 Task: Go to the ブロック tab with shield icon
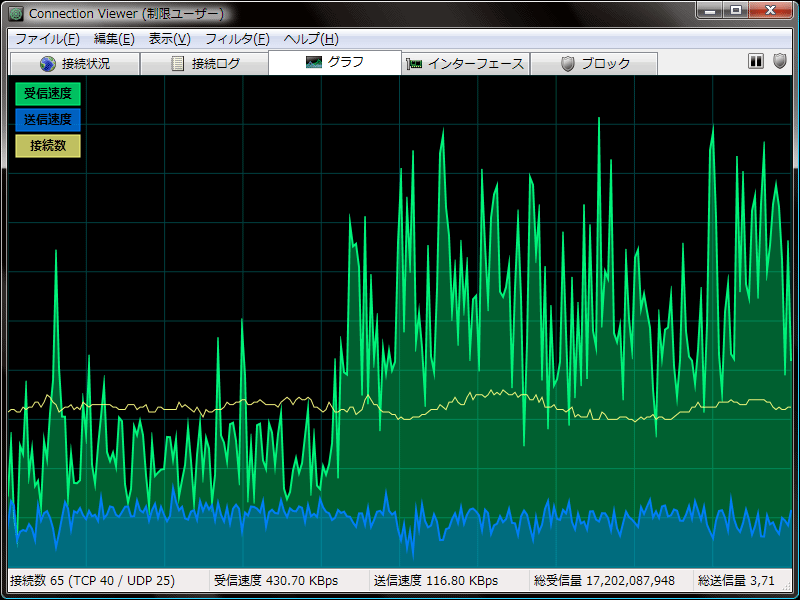594,64
